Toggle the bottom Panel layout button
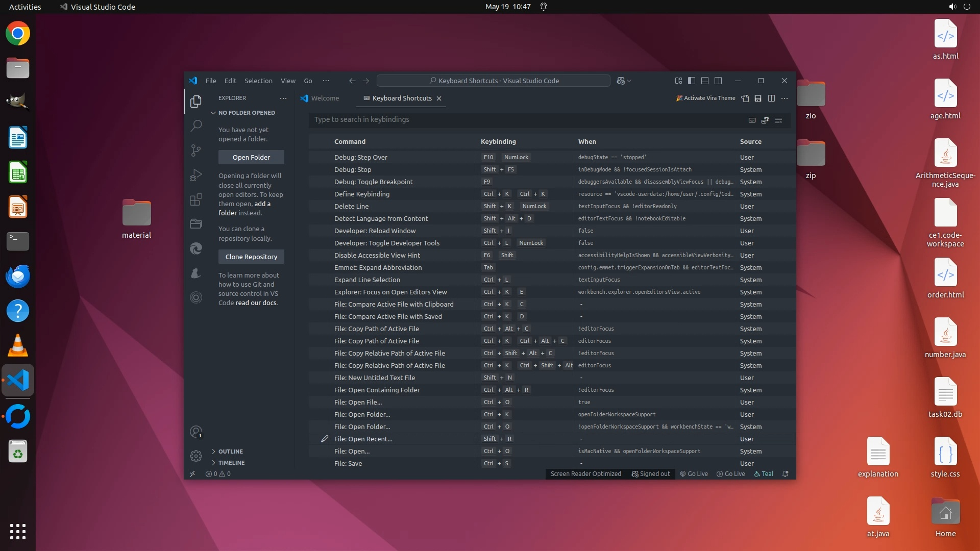This screenshot has height=551, width=980. point(705,81)
